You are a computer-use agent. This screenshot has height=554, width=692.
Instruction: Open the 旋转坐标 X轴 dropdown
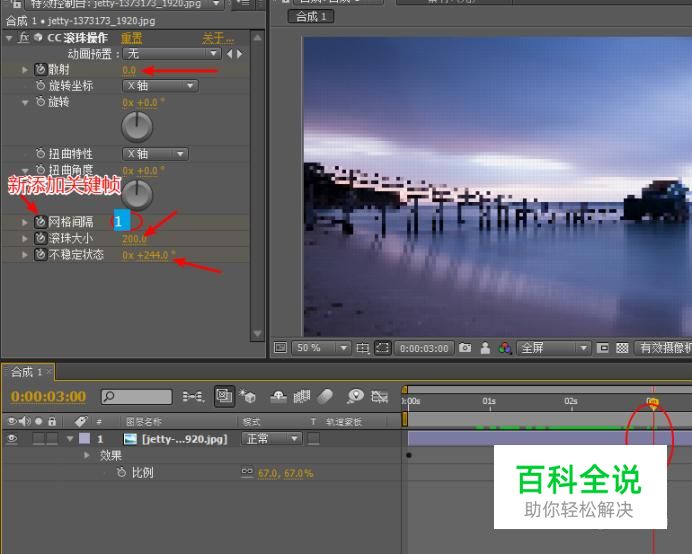(160, 86)
